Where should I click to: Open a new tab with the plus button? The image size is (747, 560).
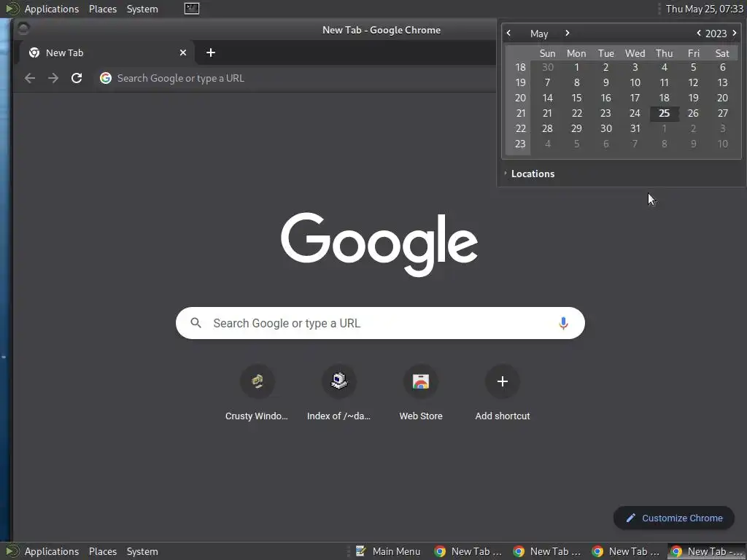click(211, 52)
